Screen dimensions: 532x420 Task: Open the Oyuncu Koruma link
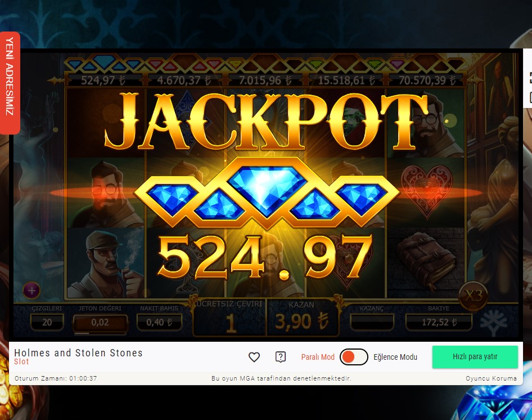[491, 378]
